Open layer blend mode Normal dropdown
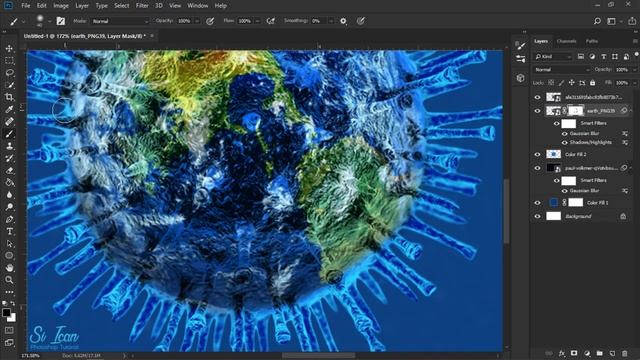The image size is (640, 360). (562, 70)
